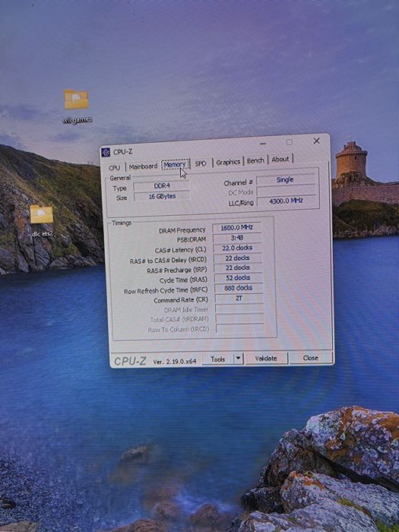Click the CAS# Latency value box

(237, 248)
